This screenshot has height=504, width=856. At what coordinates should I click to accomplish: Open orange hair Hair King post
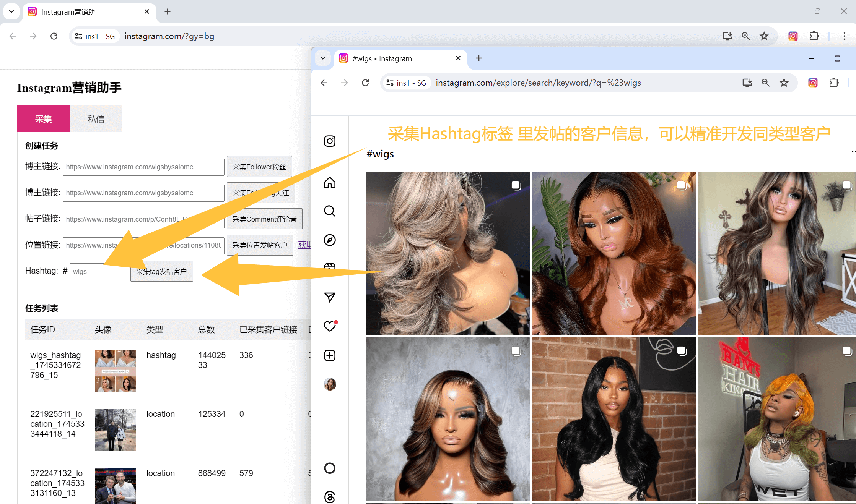[777, 419]
